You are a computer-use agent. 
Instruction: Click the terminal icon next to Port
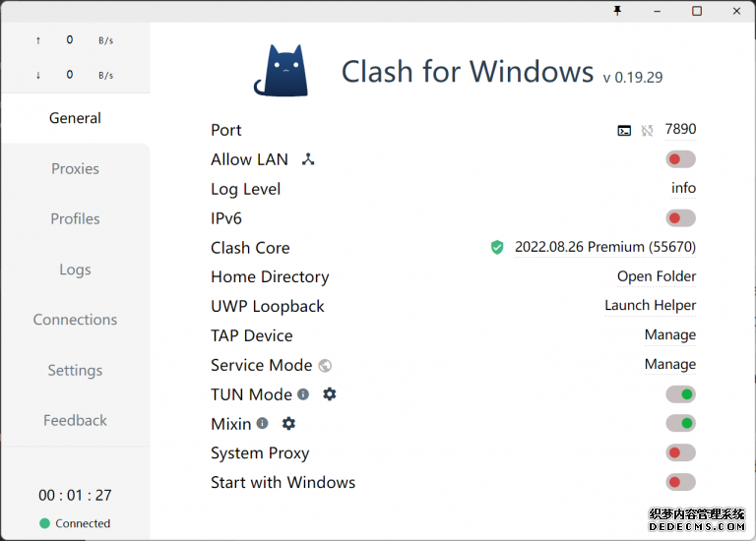pos(624,130)
